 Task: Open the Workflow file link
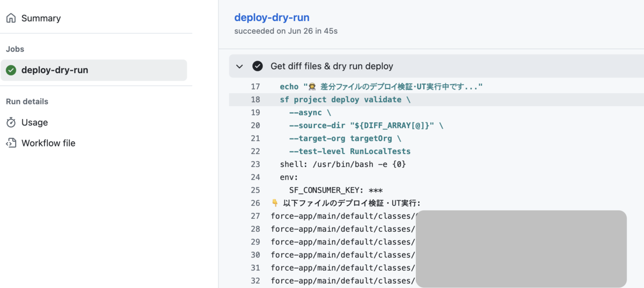point(48,143)
